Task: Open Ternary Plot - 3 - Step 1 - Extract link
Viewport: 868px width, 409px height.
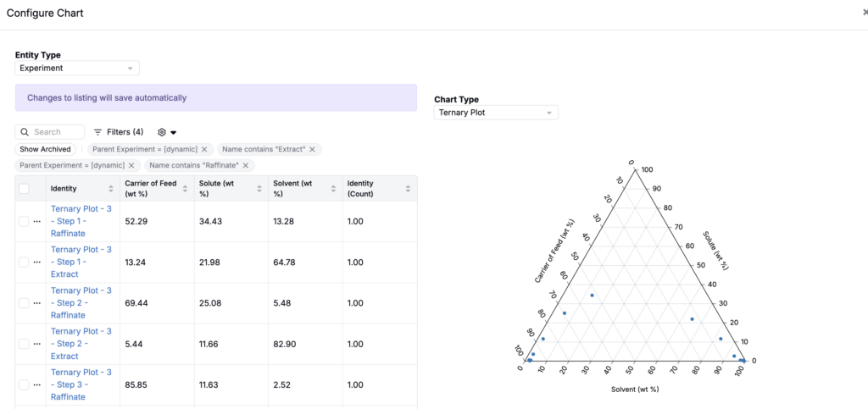Action: [x=81, y=262]
